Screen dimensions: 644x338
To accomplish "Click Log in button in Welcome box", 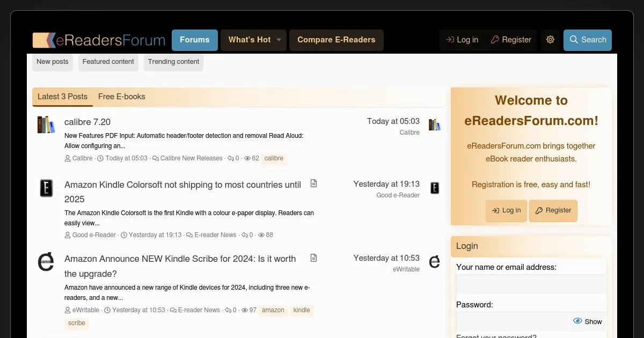I will point(506,210).
